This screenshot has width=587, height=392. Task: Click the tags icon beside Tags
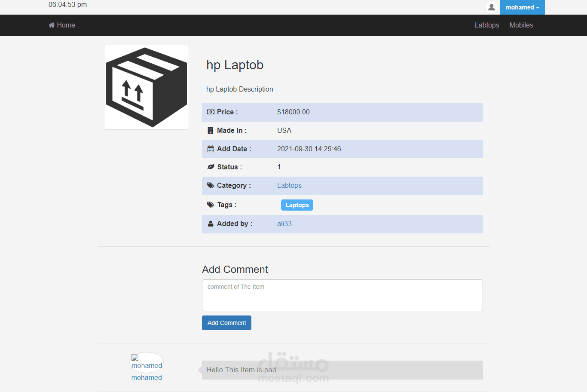point(211,205)
